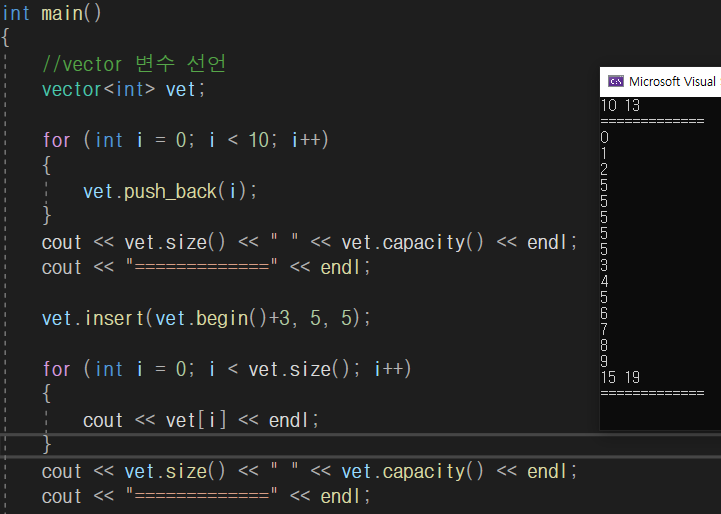Screen dimensions: 721x514
Task: Click size/capacity cout line after the vet[i] loop
Action: [x=309, y=471]
